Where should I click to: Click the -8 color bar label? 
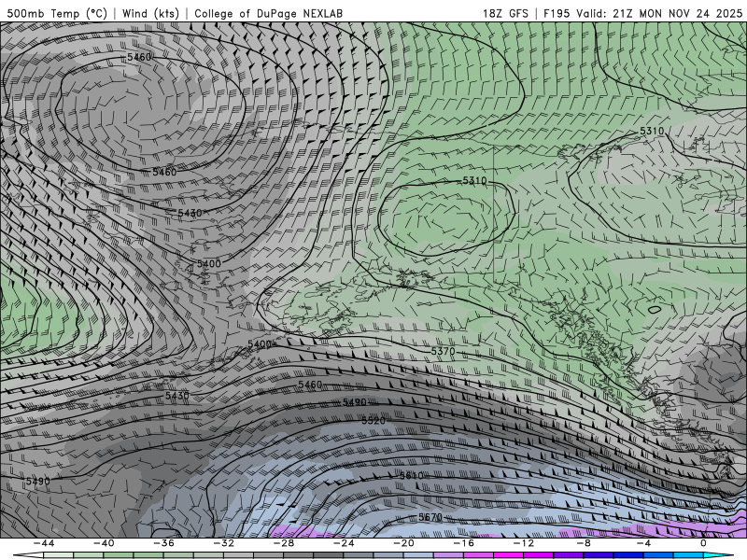585,543
